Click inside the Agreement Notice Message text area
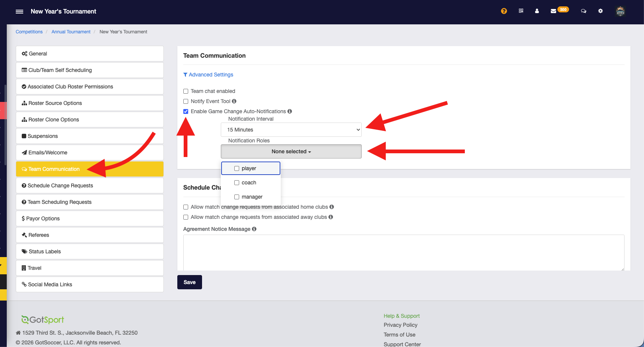644x347 pixels. coord(403,252)
